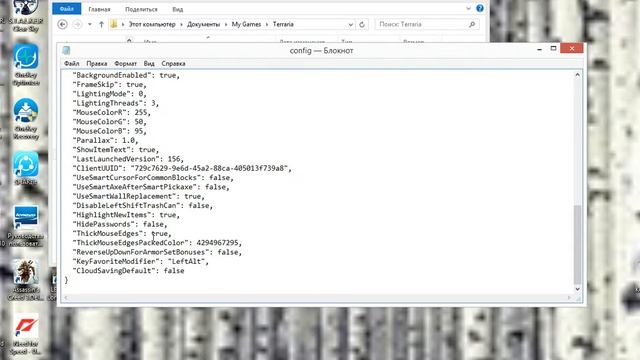Minimize the config Notepad window
640x360 pixels.
pos(539,49)
